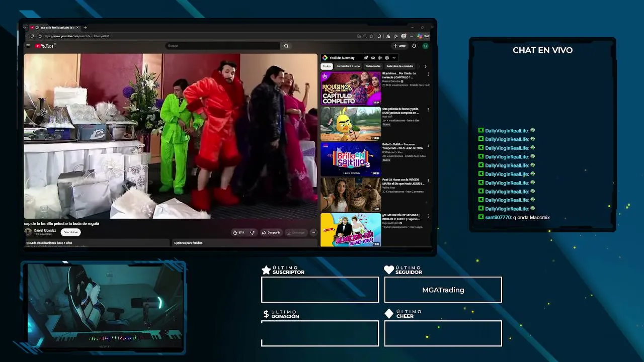Like the video with thumbs up

pyautogui.click(x=239, y=233)
